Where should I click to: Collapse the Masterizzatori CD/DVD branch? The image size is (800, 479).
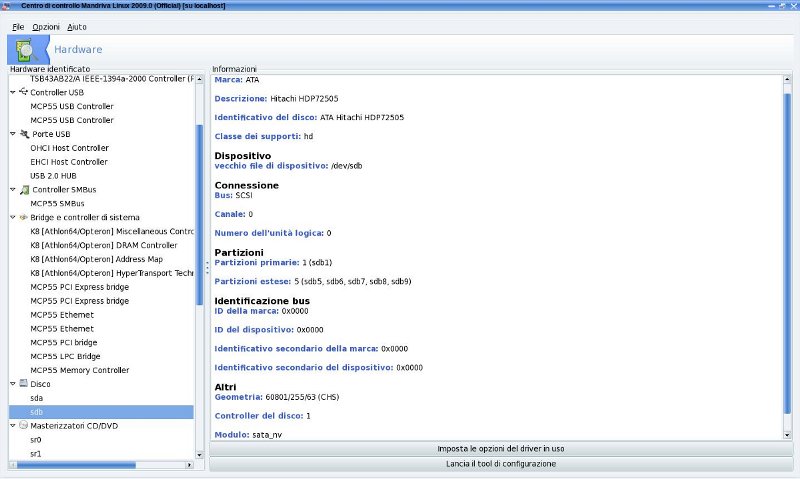tap(12, 425)
